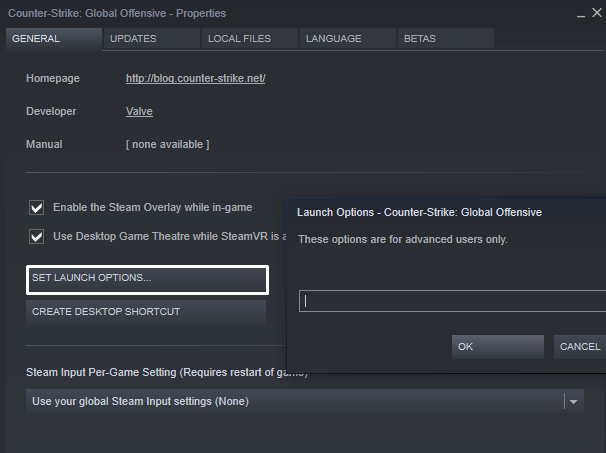Viewport: 606px width, 453px height.
Task: Click 'These options are for advanced users only.' text
Action: coord(403,239)
